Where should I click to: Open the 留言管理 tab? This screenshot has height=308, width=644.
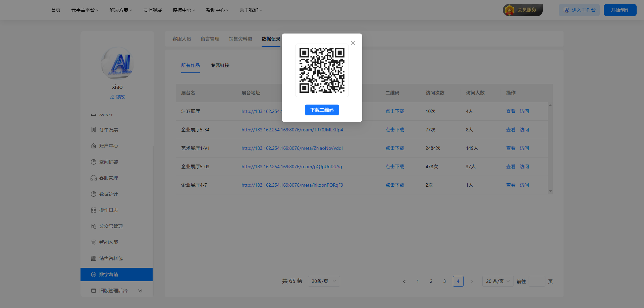(210, 39)
